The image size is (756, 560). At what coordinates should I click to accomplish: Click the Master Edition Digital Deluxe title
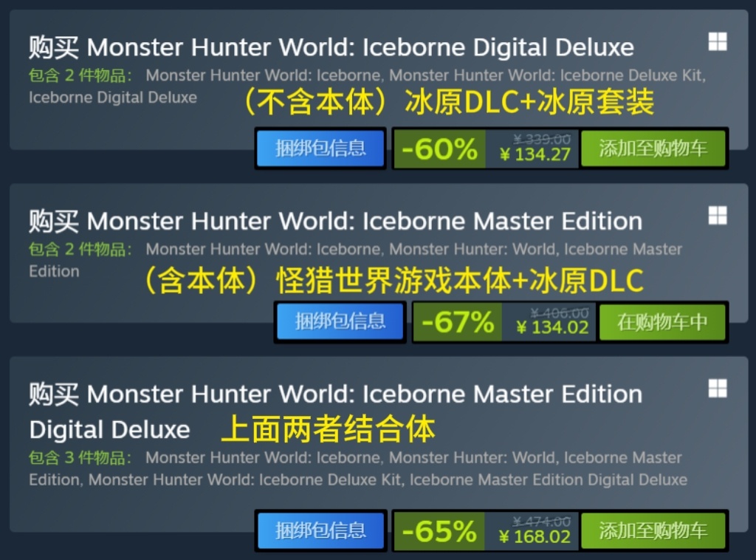click(336, 412)
